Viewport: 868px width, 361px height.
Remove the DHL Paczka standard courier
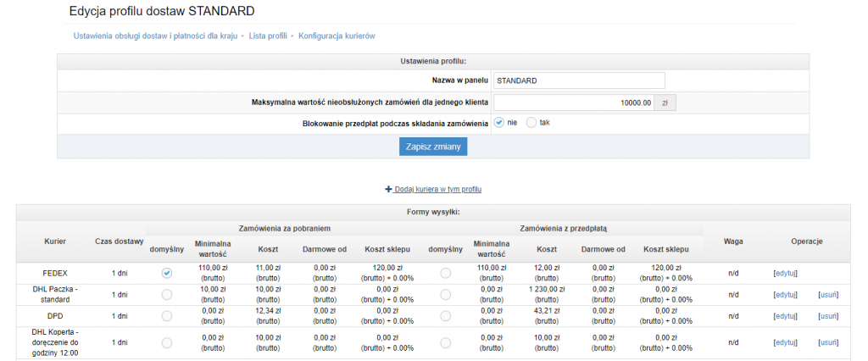[827, 294]
